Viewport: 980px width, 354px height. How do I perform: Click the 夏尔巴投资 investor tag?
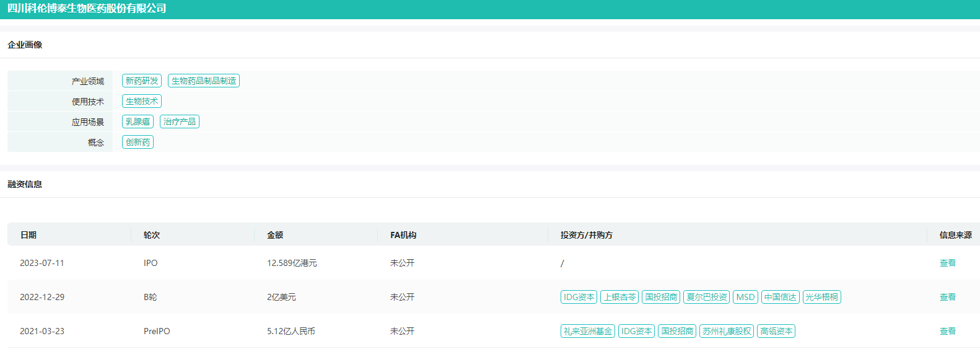pos(707,297)
